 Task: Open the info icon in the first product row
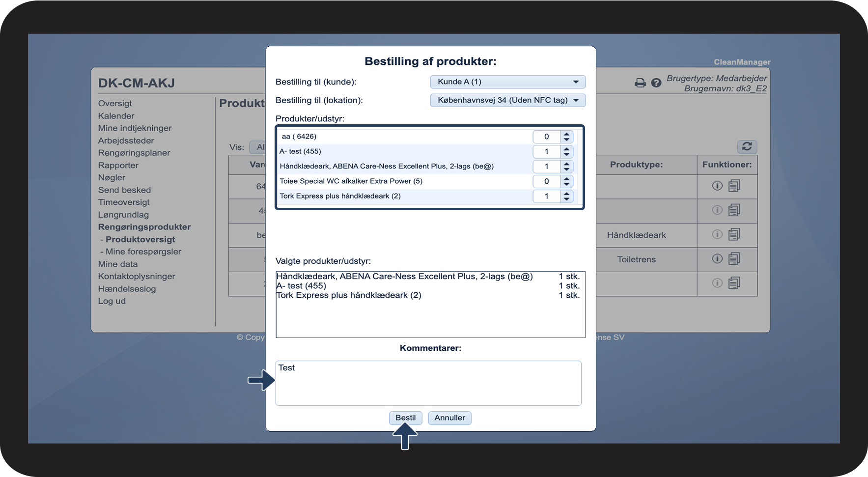(x=717, y=186)
